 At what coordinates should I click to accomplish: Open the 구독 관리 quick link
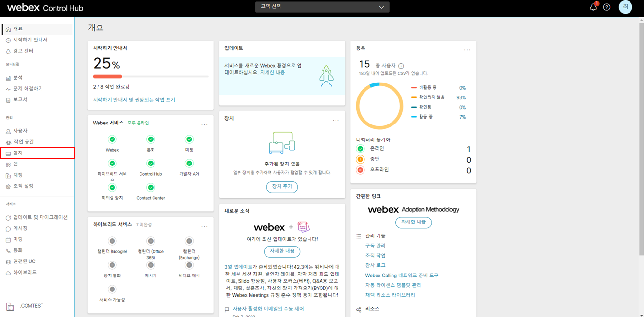(375, 246)
